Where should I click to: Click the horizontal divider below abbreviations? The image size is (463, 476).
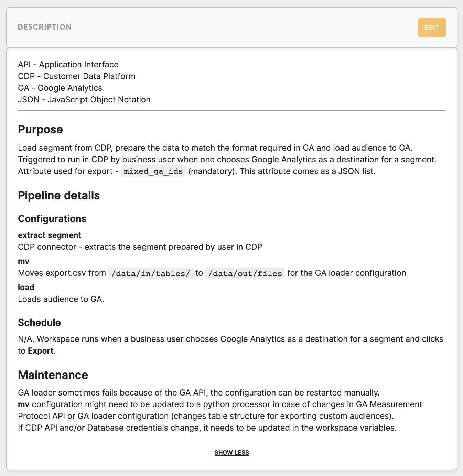click(x=231, y=111)
